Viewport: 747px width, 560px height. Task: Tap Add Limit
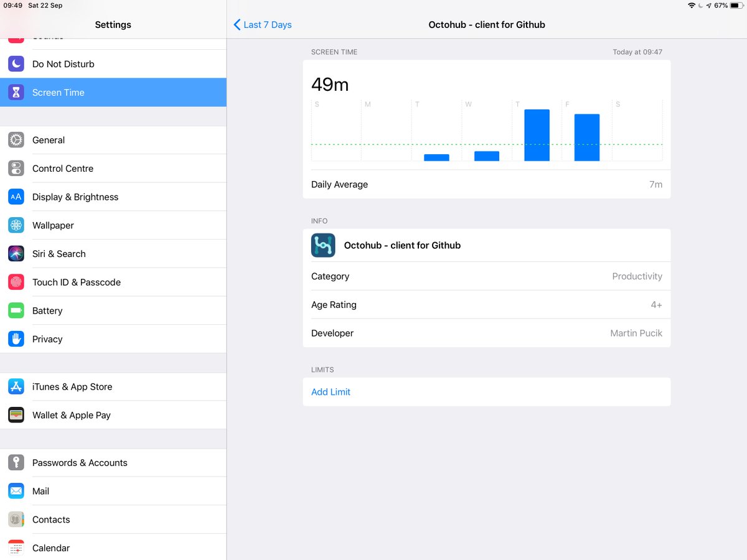click(x=331, y=392)
